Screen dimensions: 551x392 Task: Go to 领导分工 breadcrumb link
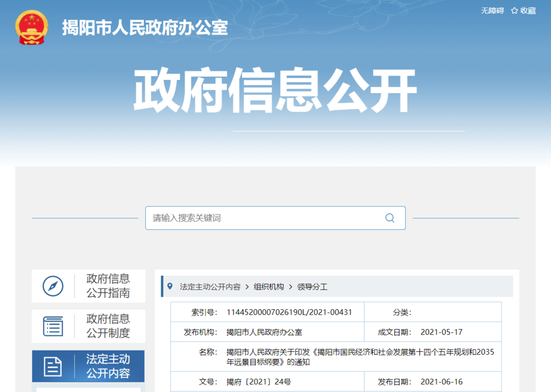[312, 287]
